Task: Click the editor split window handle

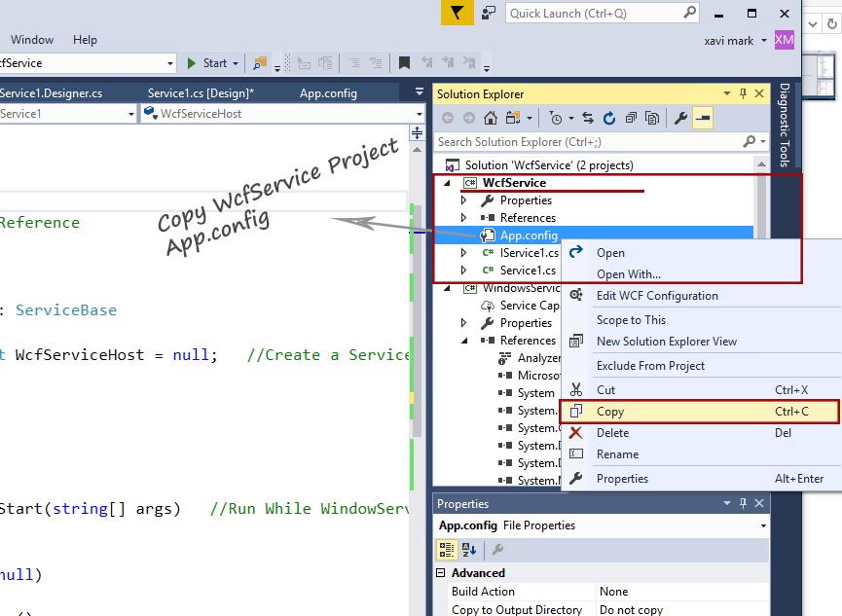Action: tap(418, 132)
